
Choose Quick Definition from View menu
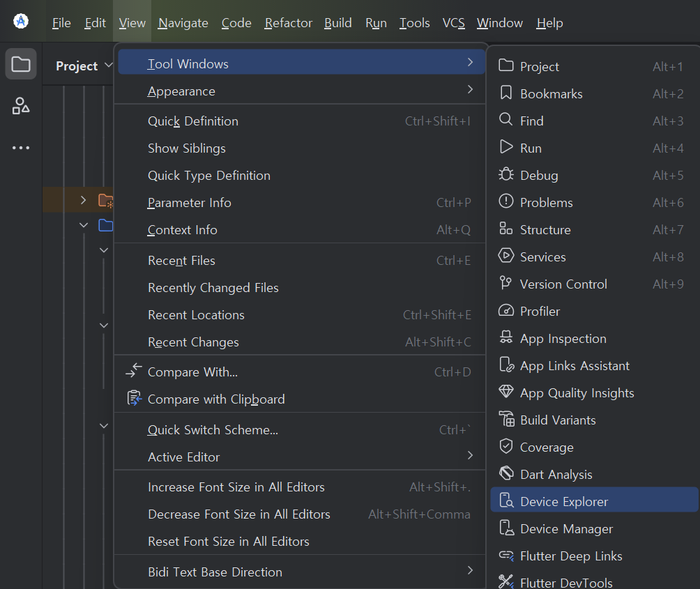[300, 121]
